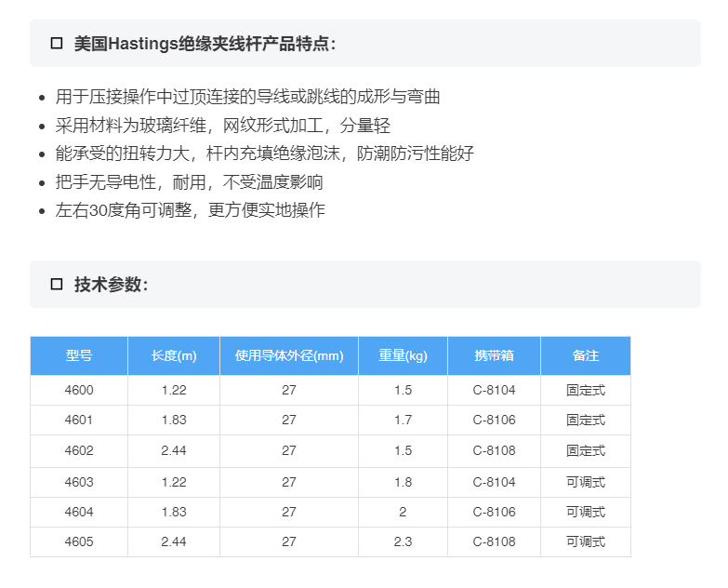Click length 2.44 in row 4605
Image resolution: width=728 pixels, height=588 pixels.
[x=174, y=541]
